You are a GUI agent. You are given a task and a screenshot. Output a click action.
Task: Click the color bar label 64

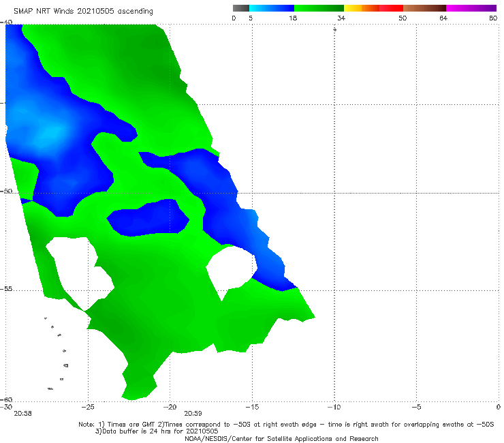(443, 18)
